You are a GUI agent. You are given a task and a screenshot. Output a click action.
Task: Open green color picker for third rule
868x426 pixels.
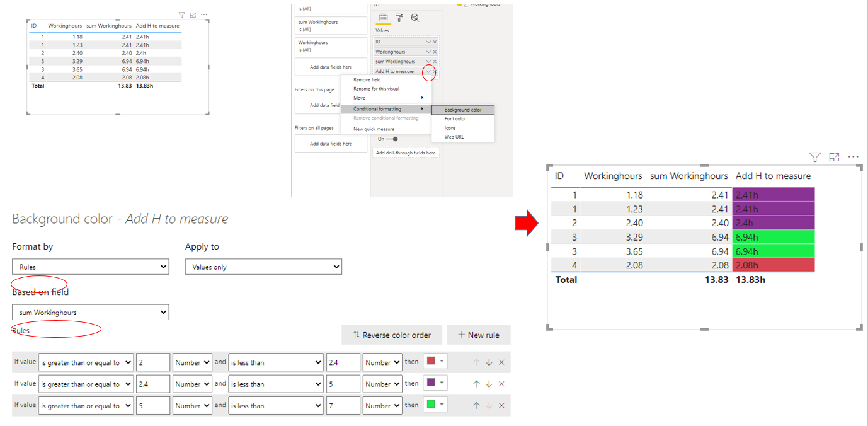pos(435,405)
